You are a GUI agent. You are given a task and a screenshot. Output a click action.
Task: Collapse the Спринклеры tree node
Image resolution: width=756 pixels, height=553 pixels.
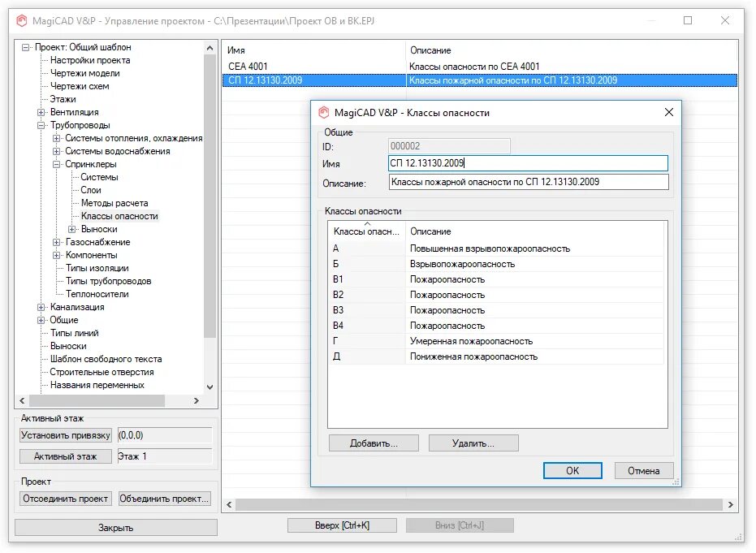coord(56,164)
